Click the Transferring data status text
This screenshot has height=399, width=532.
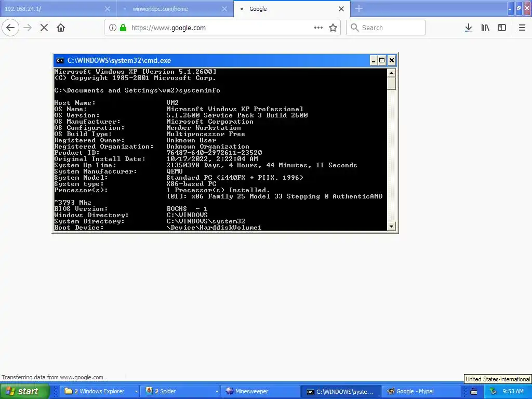click(55, 377)
